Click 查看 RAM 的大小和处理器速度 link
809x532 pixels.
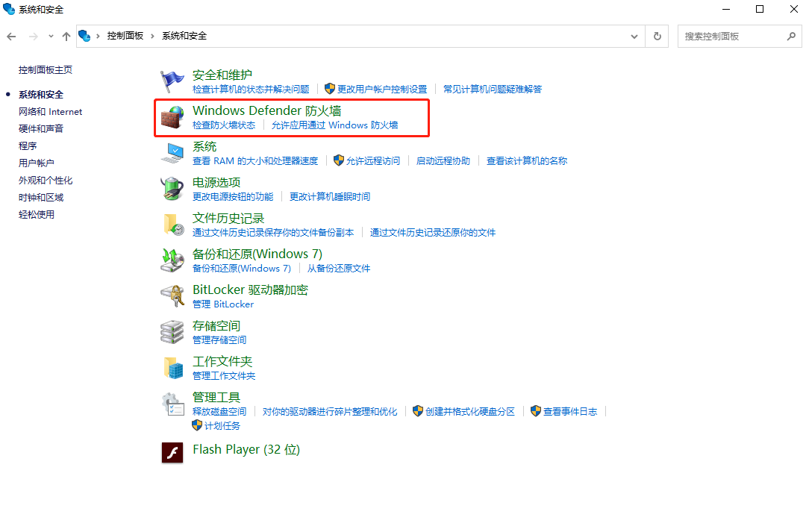pos(255,160)
